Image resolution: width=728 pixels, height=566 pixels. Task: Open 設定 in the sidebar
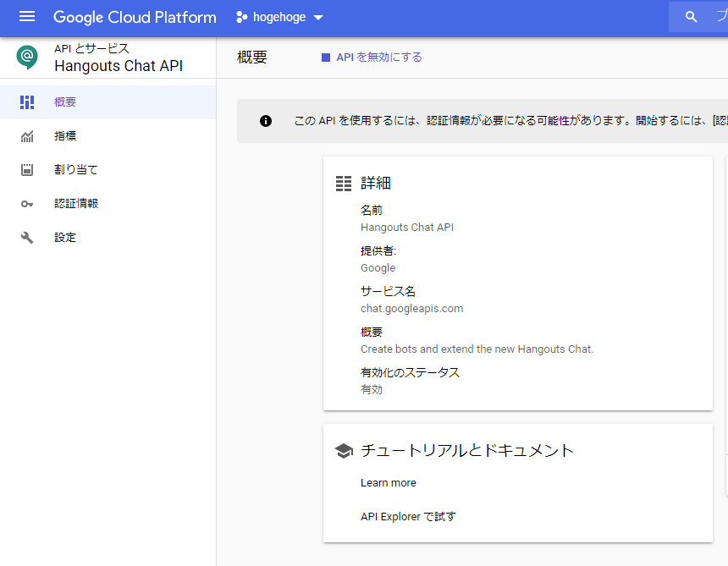(x=108, y=238)
